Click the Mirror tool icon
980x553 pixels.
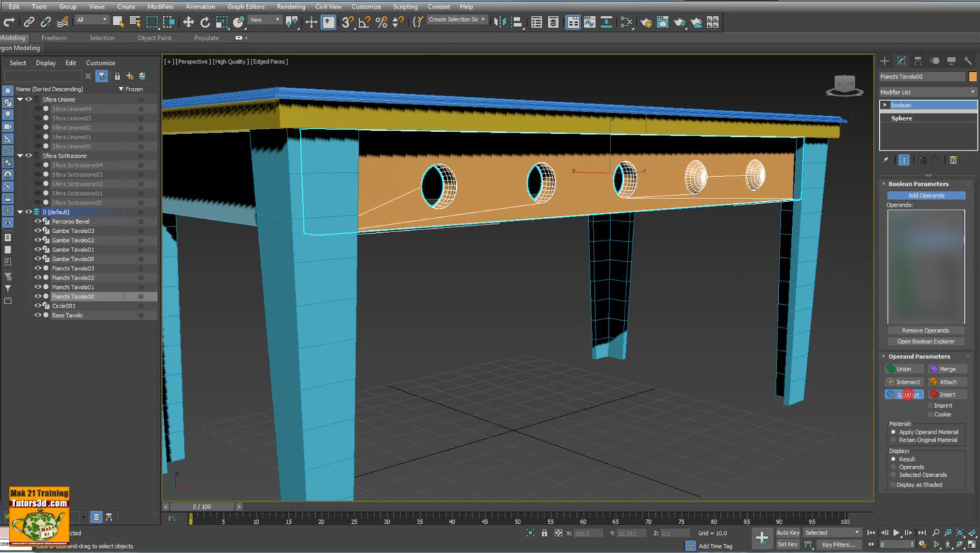click(x=499, y=21)
